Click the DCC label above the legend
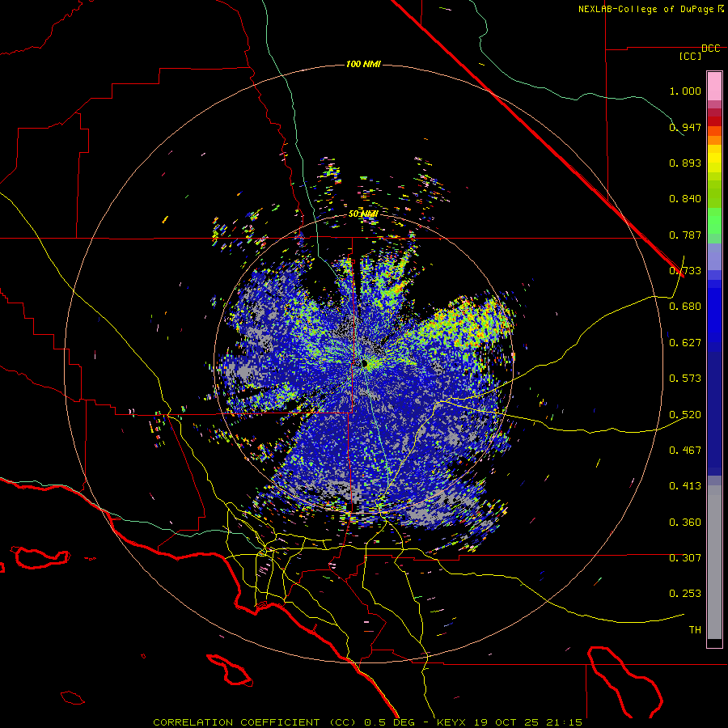Image resolution: width=728 pixels, height=728 pixels. click(x=710, y=49)
